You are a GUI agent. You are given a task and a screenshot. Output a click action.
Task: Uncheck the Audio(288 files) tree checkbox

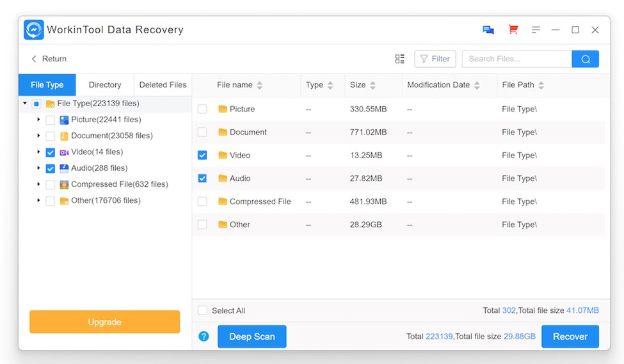50,168
